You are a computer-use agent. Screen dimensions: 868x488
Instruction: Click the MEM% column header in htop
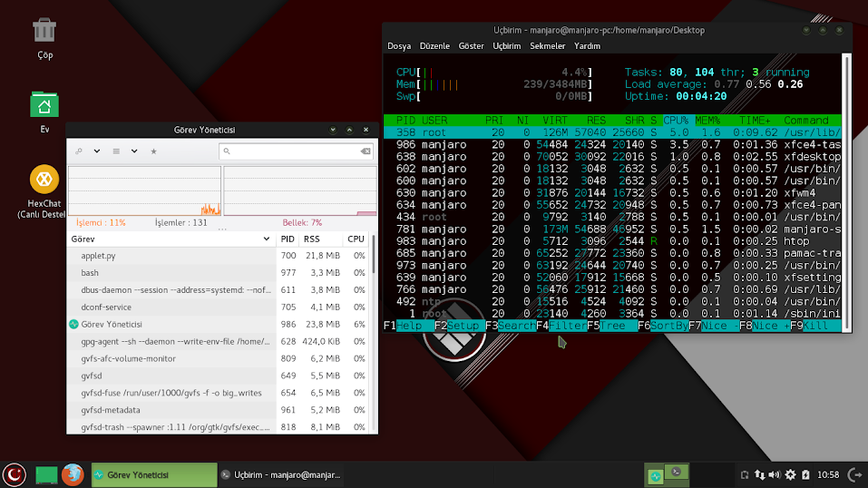click(707, 121)
